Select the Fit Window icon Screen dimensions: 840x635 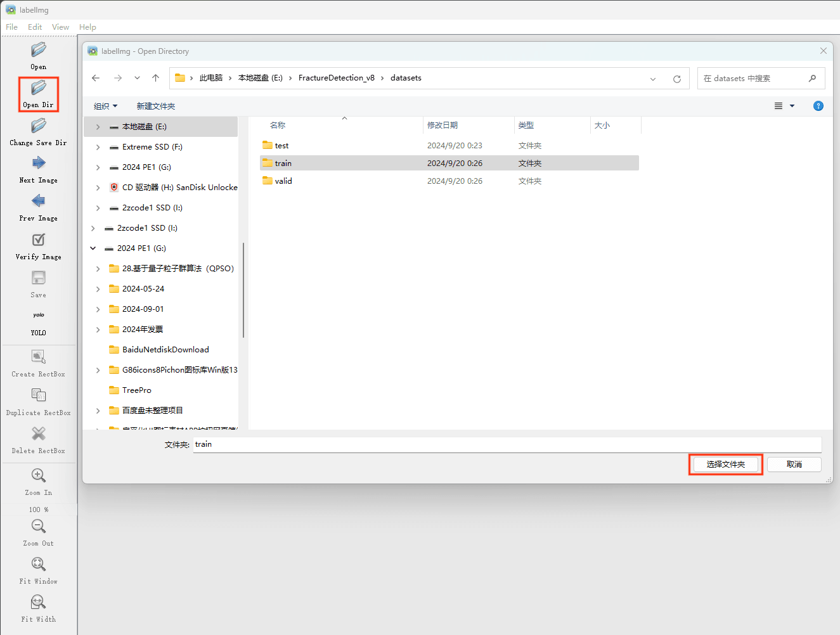(39, 564)
